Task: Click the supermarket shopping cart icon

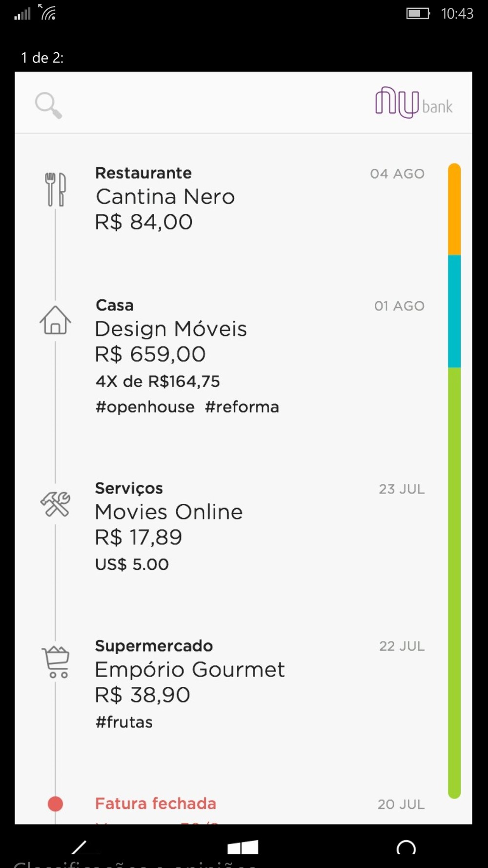Action: 56,662
